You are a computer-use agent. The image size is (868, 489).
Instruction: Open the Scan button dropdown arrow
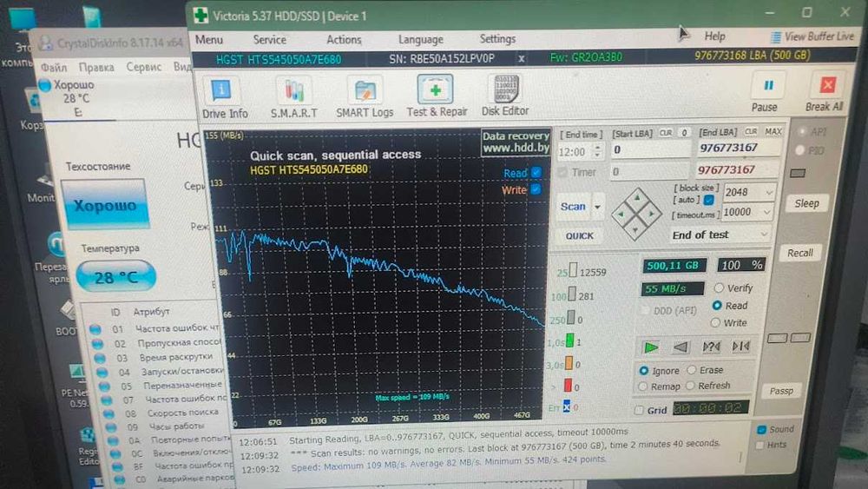(x=597, y=207)
